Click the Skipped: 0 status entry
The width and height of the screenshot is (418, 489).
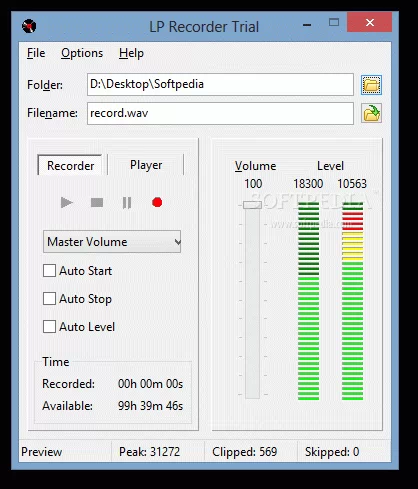click(332, 452)
